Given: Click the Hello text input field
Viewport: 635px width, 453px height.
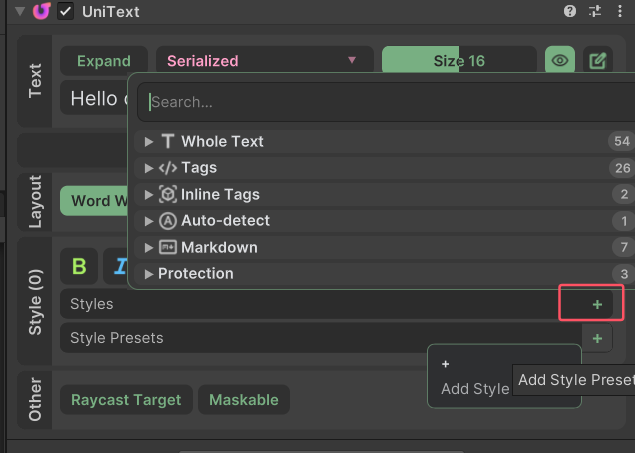Looking at the screenshot, I should 94,98.
